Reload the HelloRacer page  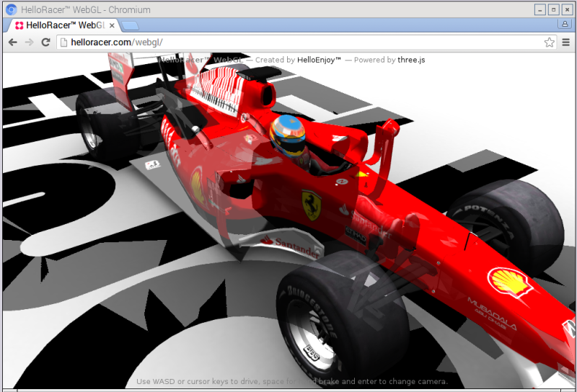pos(45,43)
